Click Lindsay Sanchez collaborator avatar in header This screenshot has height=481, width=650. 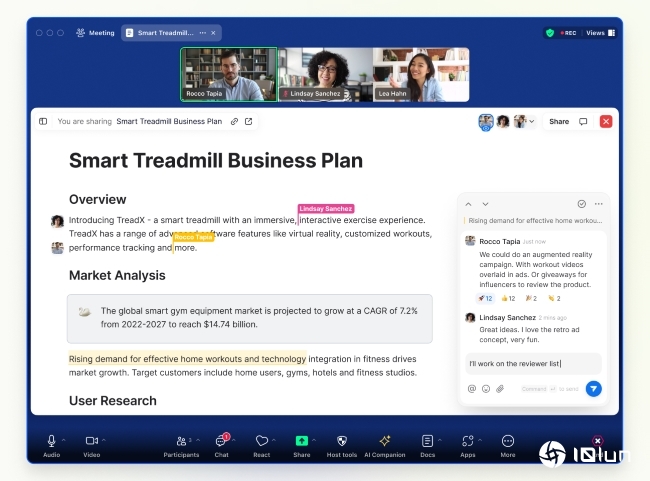503,121
